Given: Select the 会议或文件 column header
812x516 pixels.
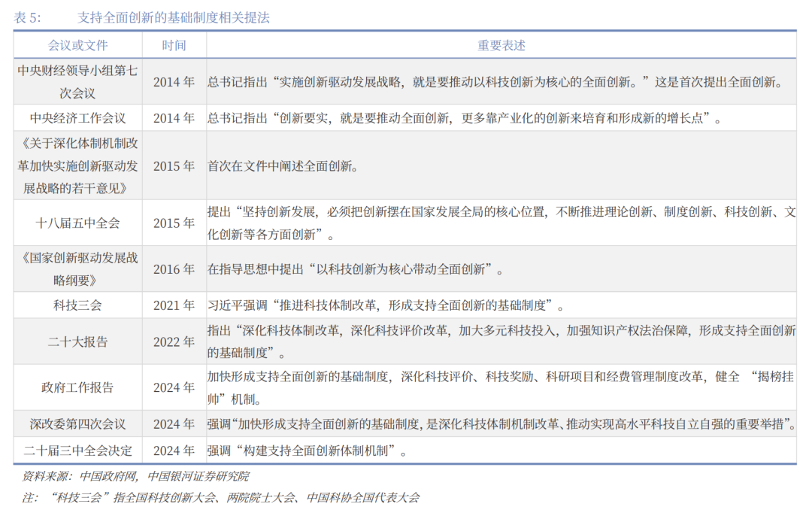Looking at the screenshot, I should [x=77, y=46].
